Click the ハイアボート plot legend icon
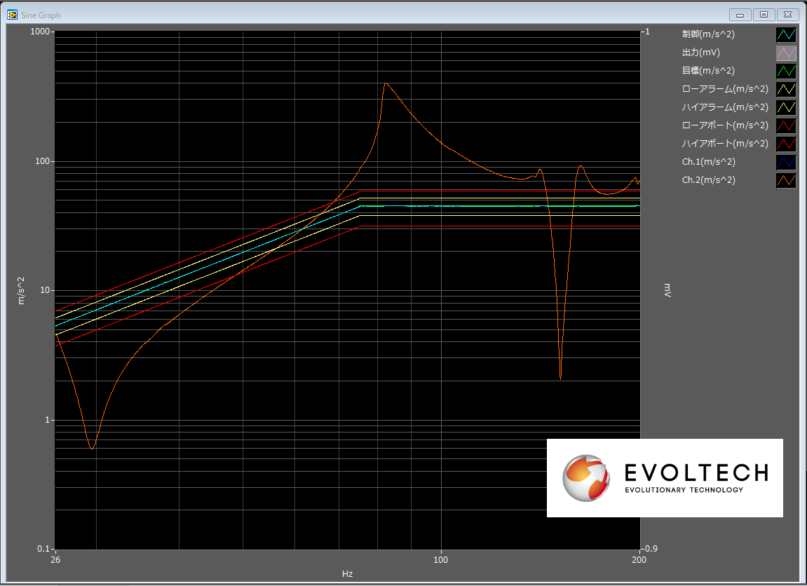 [x=786, y=144]
